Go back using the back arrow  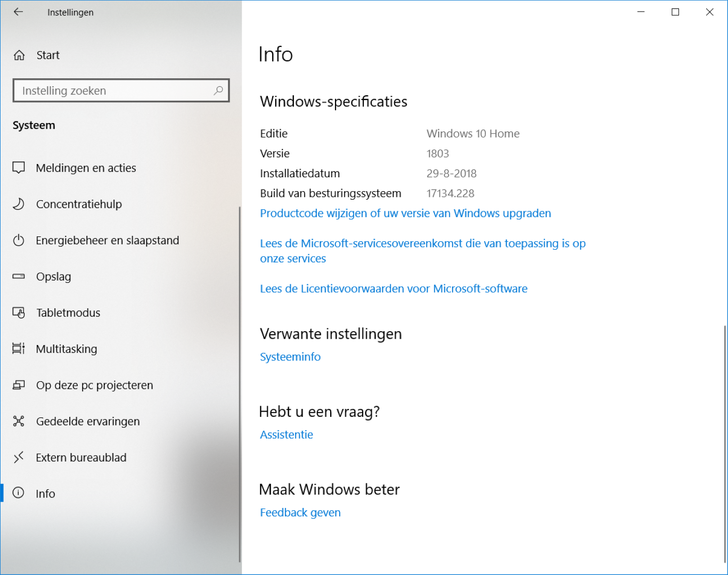pos(19,12)
